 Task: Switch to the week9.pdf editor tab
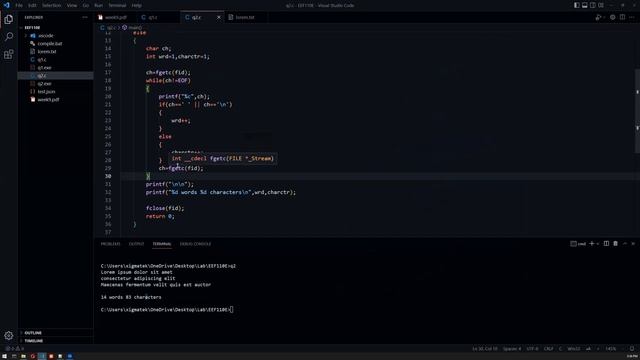[x=115, y=17]
